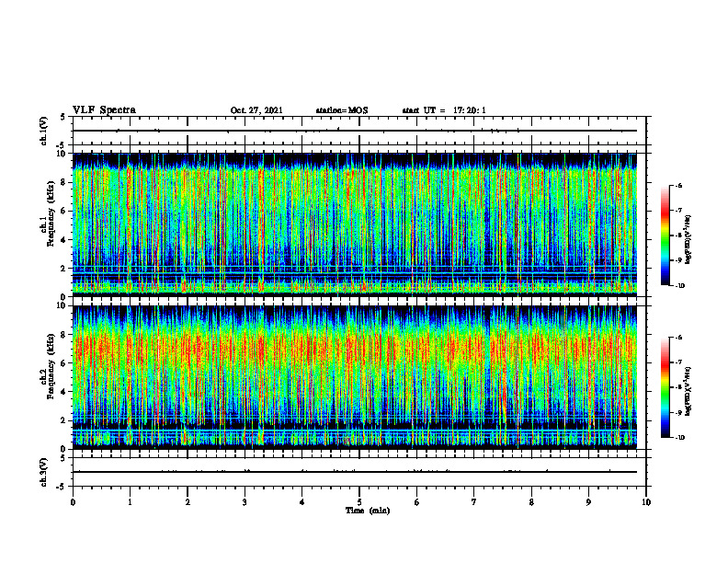Screen dimensions: 728x563
Task: Click the "ch.1(V)" axis label
Action: (44, 131)
